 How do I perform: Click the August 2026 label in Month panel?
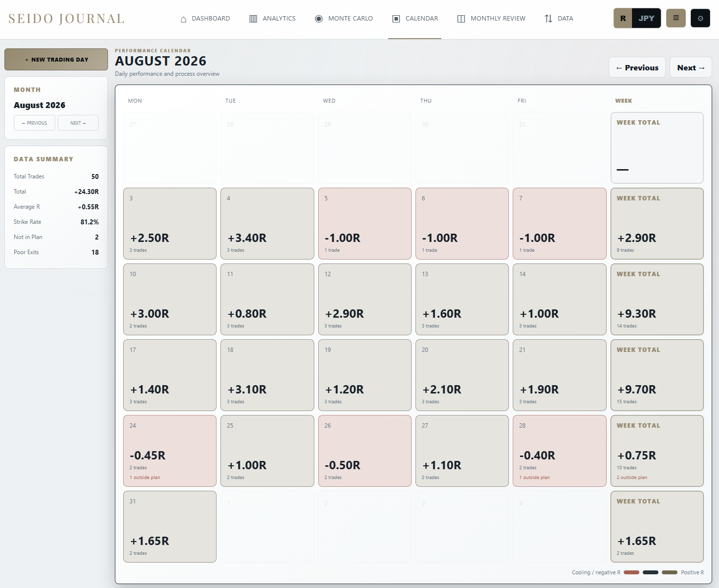point(40,105)
